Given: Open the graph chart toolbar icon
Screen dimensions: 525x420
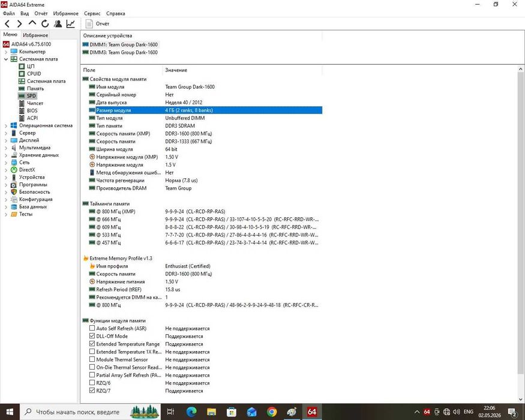Looking at the screenshot, I should (x=71, y=24).
